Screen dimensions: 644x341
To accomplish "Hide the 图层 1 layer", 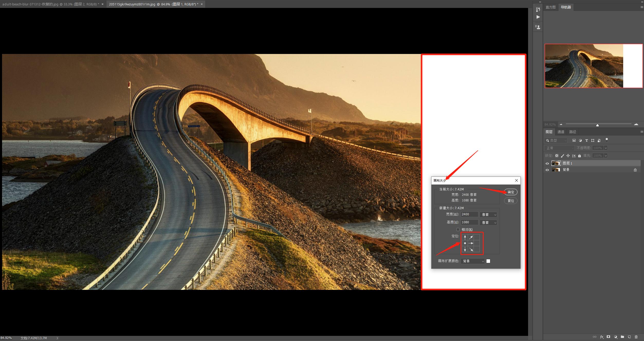I will click(x=547, y=163).
